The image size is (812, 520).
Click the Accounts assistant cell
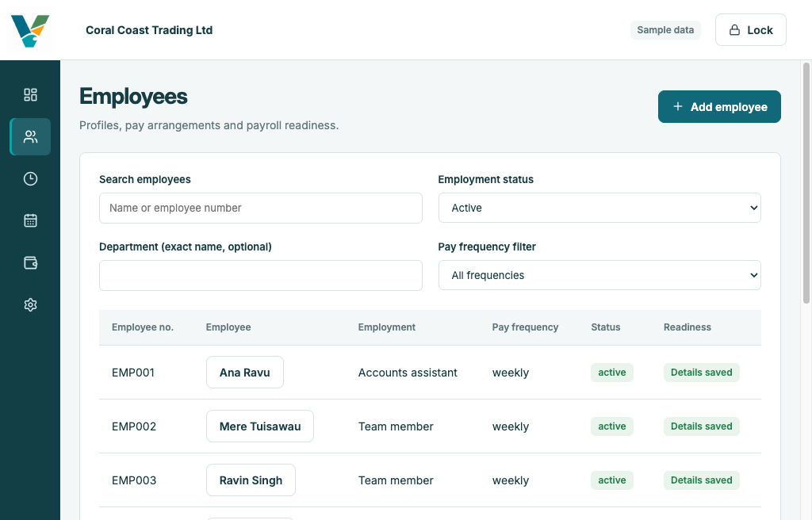408,373
